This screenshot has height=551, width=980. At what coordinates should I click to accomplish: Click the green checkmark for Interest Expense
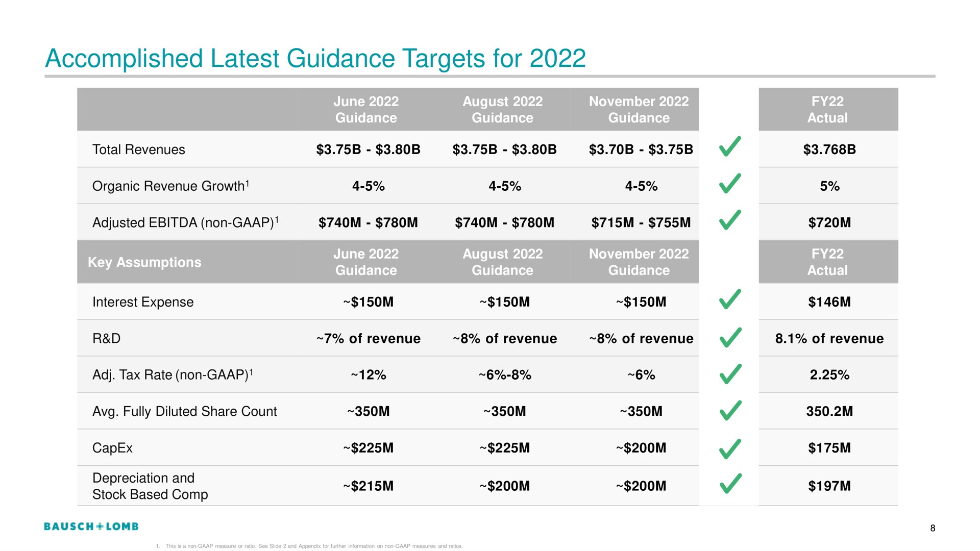pyautogui.click(x=730, y=299)
